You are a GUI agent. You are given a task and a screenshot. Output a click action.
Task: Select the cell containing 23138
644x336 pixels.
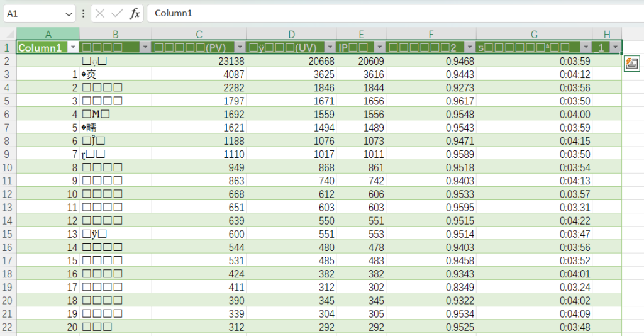click(199, 61)
